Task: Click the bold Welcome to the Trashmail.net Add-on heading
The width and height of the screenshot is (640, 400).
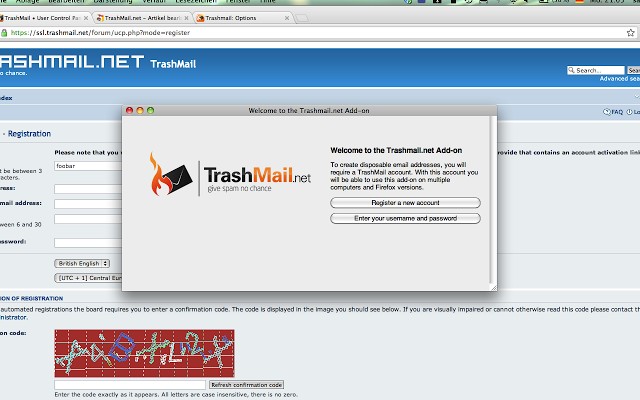Action: coord(396,150)
